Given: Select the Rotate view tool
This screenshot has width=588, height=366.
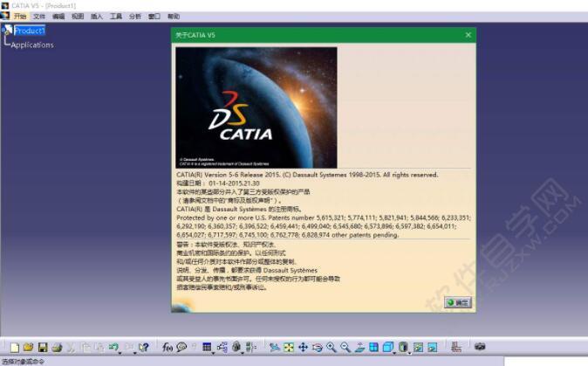Looking at the screenshot, I should click(318, 348).
